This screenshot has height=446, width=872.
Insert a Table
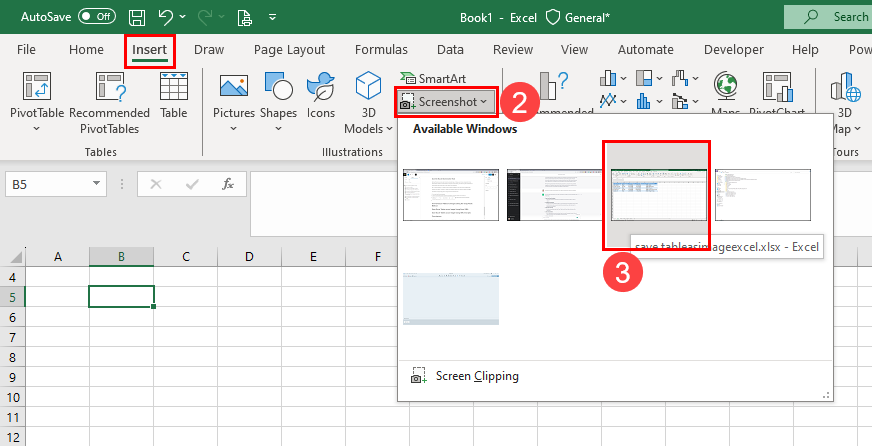(174, 95)
